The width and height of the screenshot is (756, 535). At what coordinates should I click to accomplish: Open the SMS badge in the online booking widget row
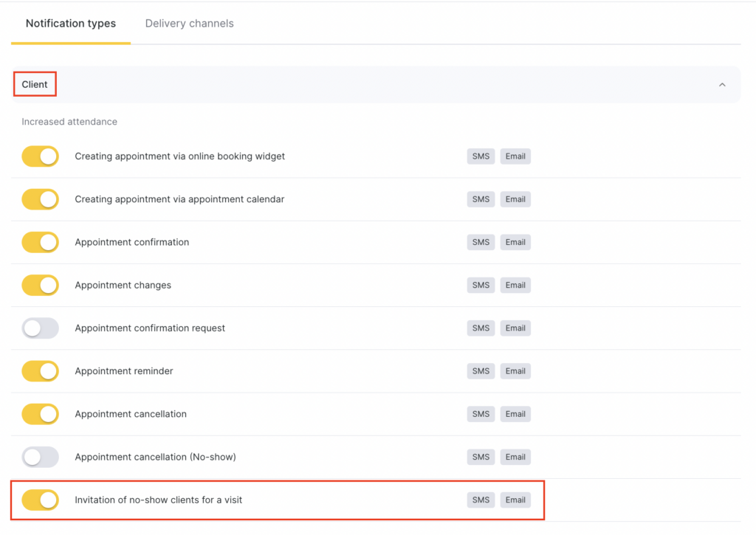pos(481,156)
